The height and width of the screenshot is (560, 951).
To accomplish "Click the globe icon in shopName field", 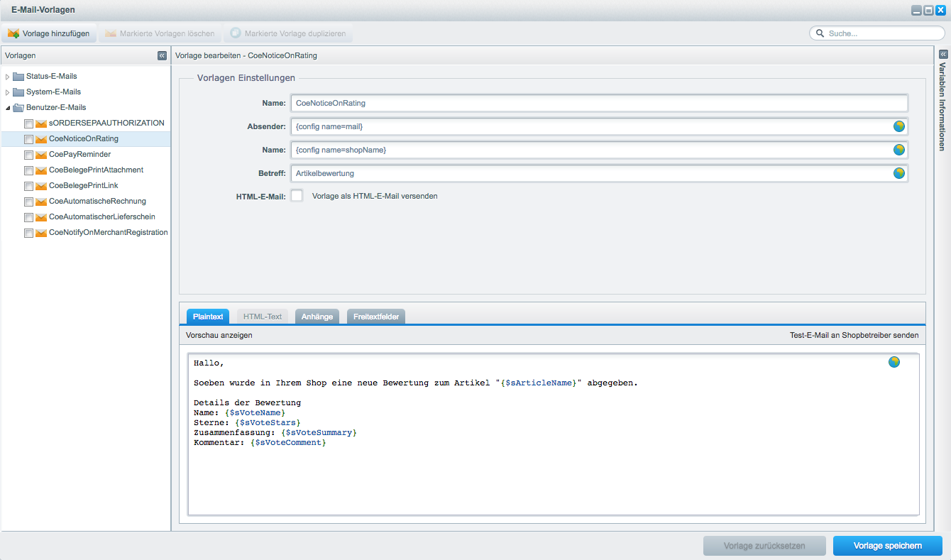I will click(x=898, y=150).
